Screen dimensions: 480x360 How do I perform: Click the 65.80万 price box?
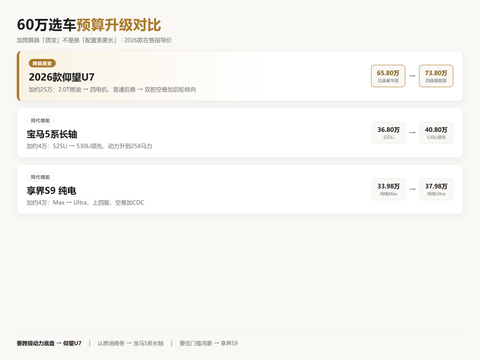coord(388,76)
